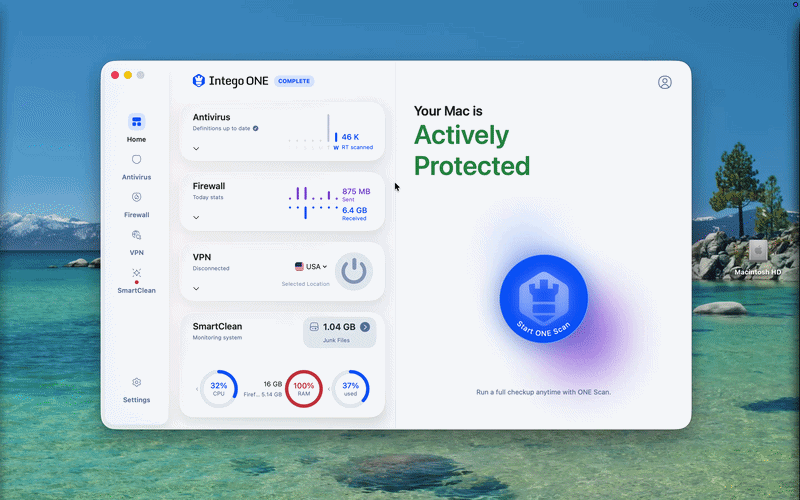Open the USA location dropdown
This screenshot has height=500, width=800.
(x=311, y=266)
